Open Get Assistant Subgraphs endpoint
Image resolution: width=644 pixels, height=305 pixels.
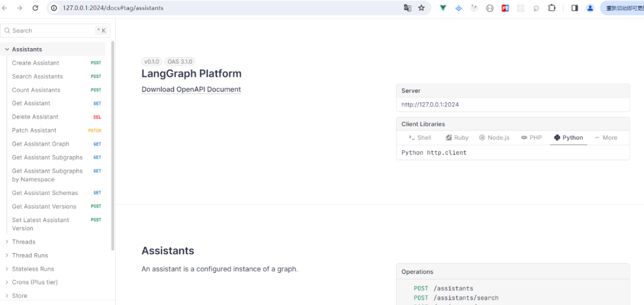coord(56,157)
